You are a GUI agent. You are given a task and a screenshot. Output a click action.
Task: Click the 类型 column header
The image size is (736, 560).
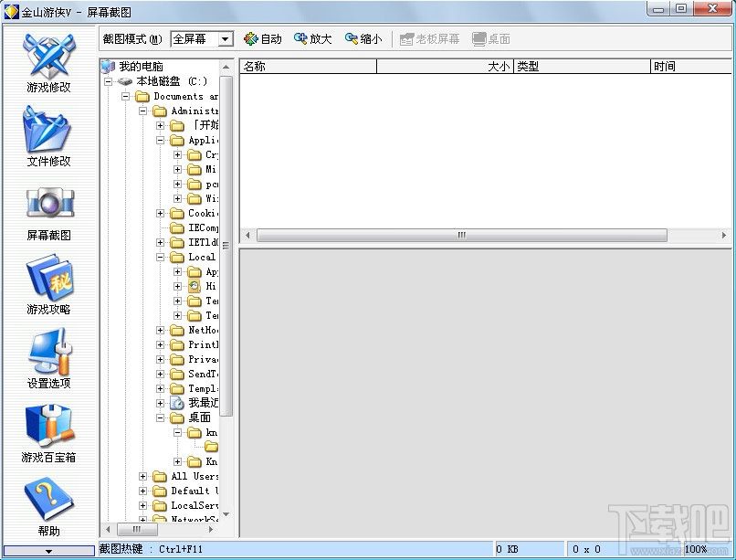pos(581,67)
